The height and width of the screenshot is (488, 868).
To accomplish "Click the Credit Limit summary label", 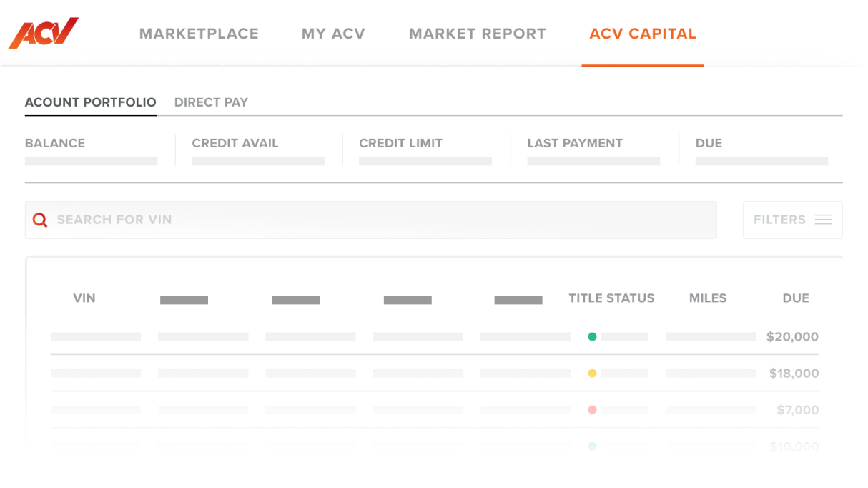I will point(400,143).
